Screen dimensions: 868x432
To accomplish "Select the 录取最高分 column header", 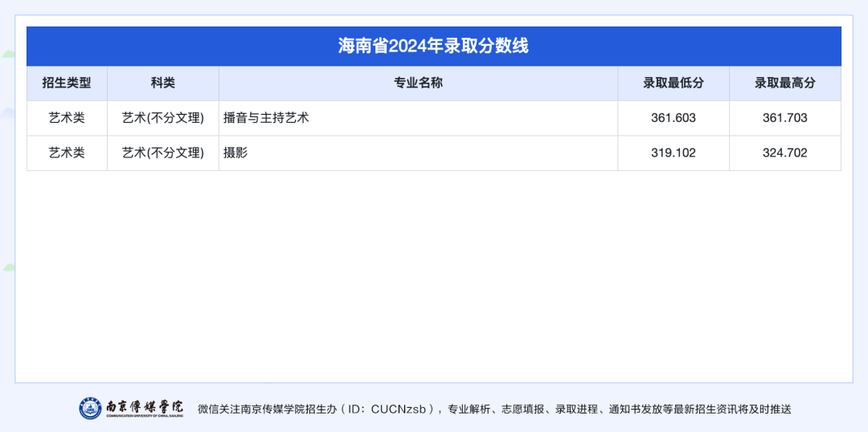I will (785, 83).
